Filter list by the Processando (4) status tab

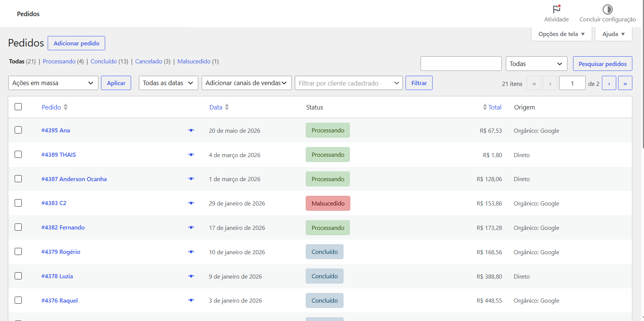[63, 61]
